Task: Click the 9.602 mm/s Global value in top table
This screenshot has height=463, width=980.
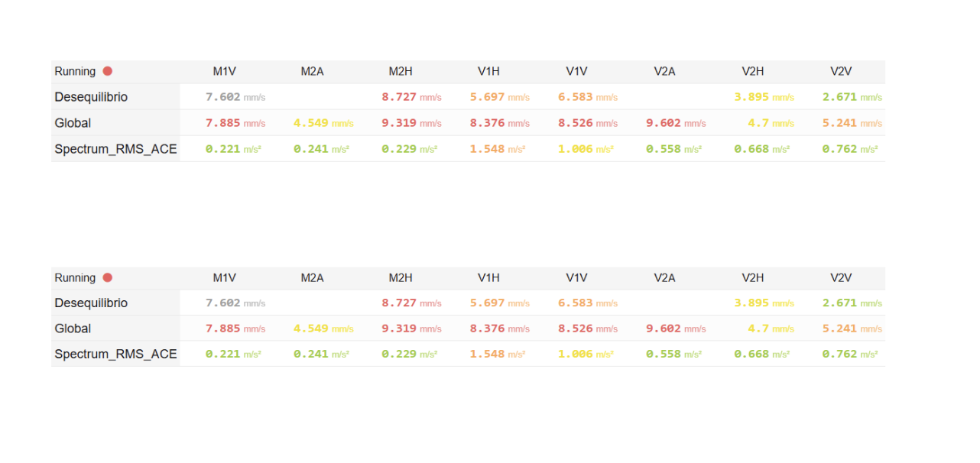Action: point(676,123)
